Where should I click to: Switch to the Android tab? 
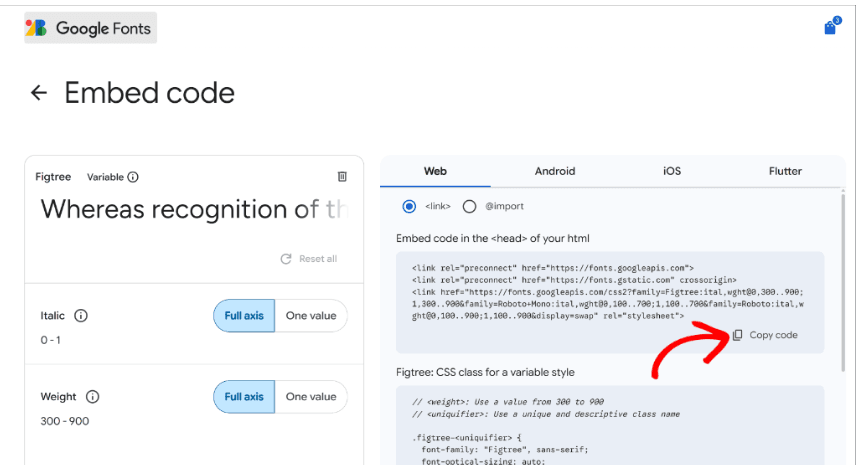tap(555, 171)
